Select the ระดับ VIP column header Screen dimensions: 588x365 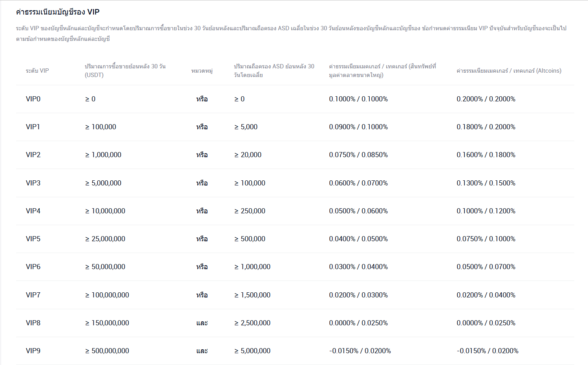pos(37,71)
